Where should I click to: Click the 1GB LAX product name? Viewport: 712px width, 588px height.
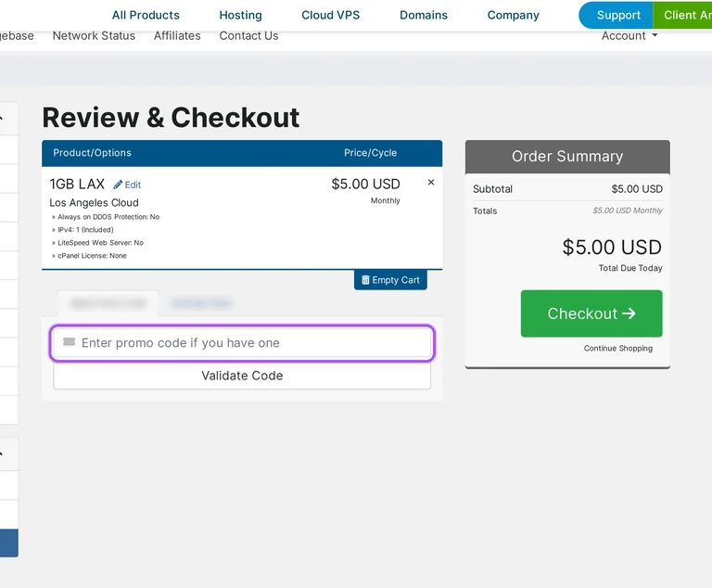(77, 184)
